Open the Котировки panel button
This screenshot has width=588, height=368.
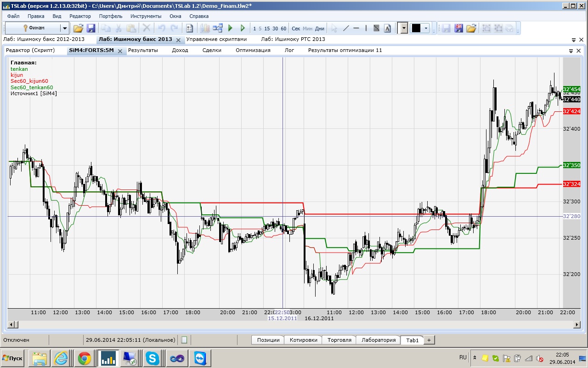click(303, 340)
